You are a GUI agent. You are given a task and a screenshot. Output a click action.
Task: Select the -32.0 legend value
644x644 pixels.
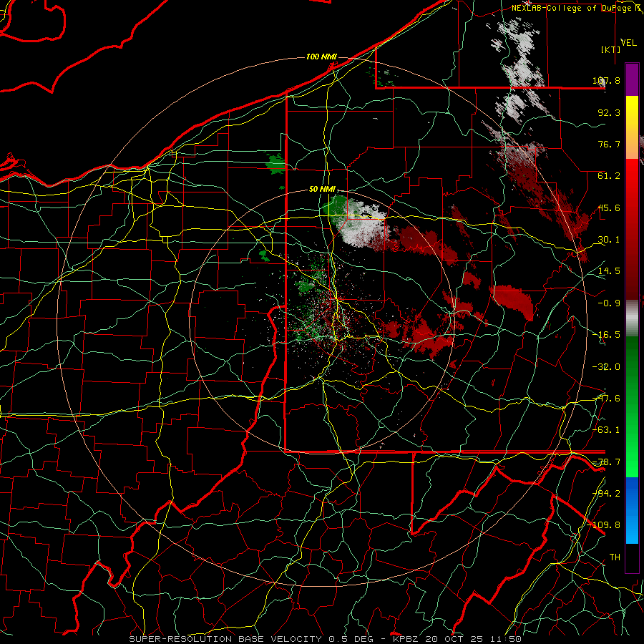[606, 367]
